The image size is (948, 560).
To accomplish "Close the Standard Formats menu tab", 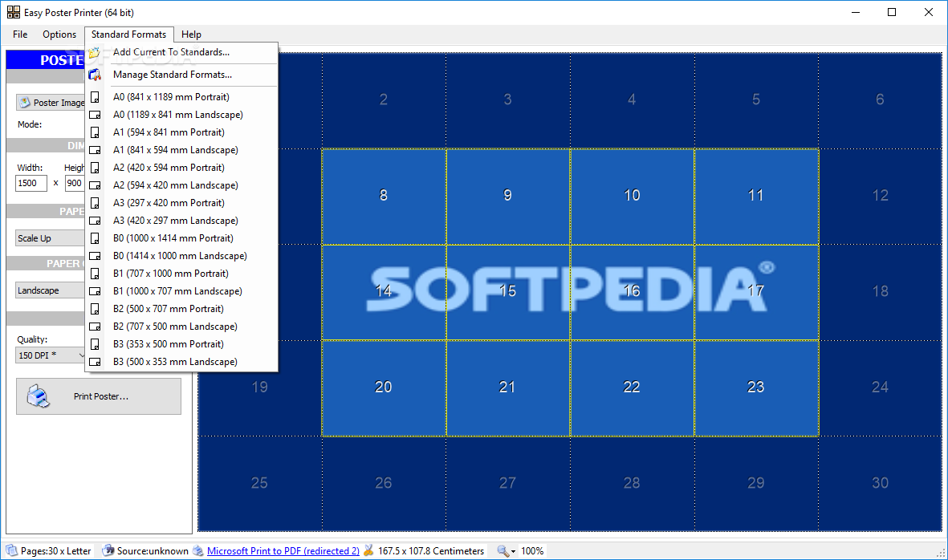I will tap(128, 34).
